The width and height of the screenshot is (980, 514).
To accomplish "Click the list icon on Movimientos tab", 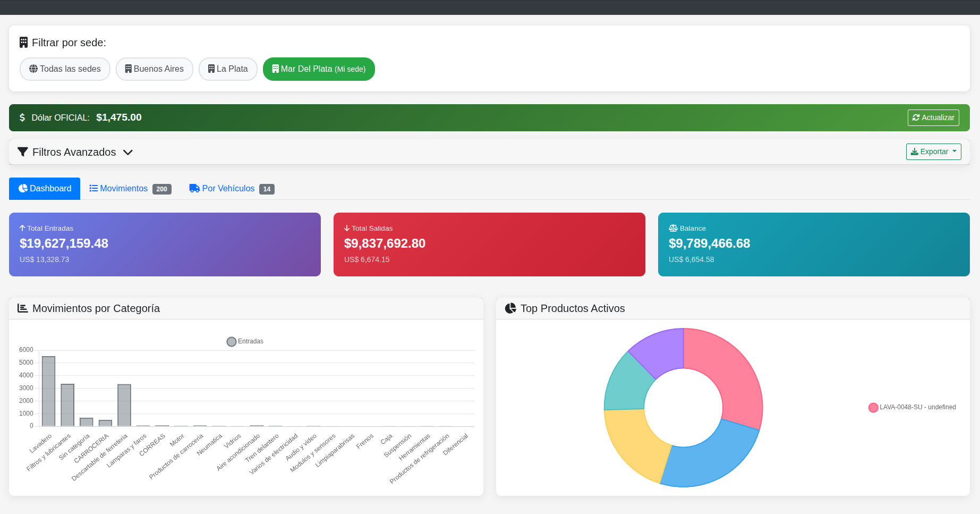I will coord(93,189).
